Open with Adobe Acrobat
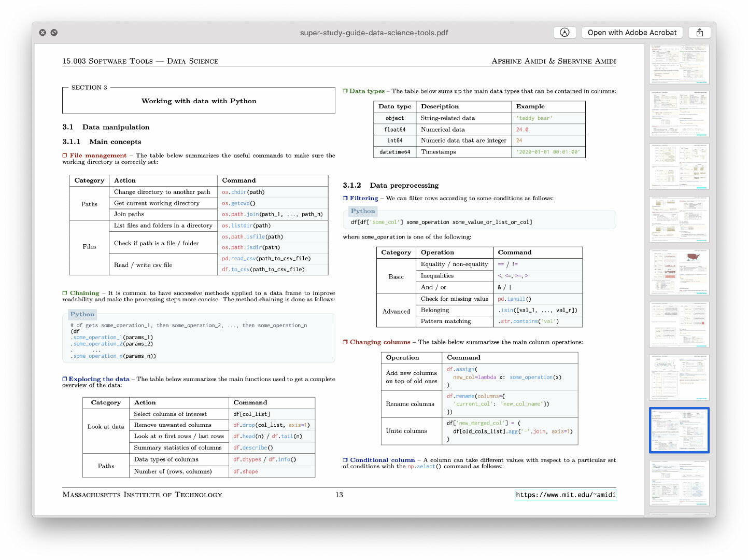Image resolution: width=748 pixels, height=560 pixels. pos(632,33)
